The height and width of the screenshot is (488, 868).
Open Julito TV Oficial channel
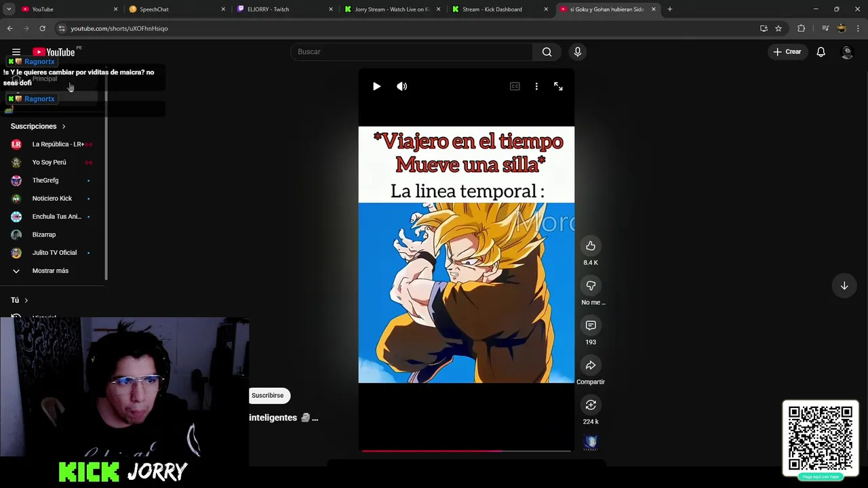click(x=52, y=253)
